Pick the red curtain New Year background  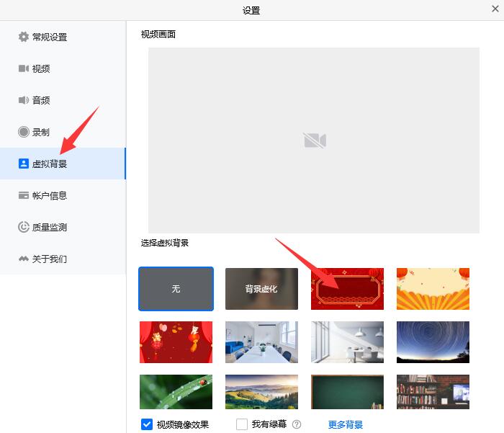(x=176, y=342)
